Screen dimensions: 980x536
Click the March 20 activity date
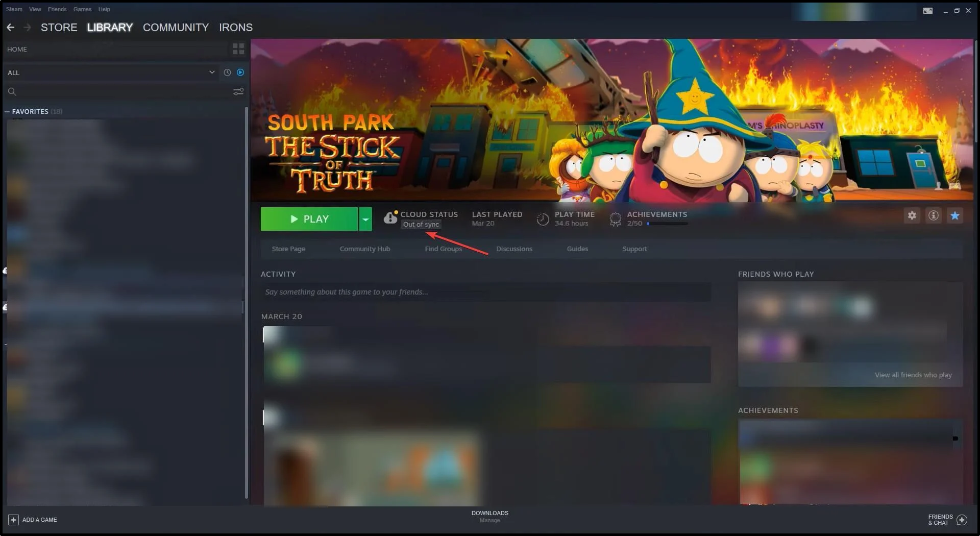282,316
